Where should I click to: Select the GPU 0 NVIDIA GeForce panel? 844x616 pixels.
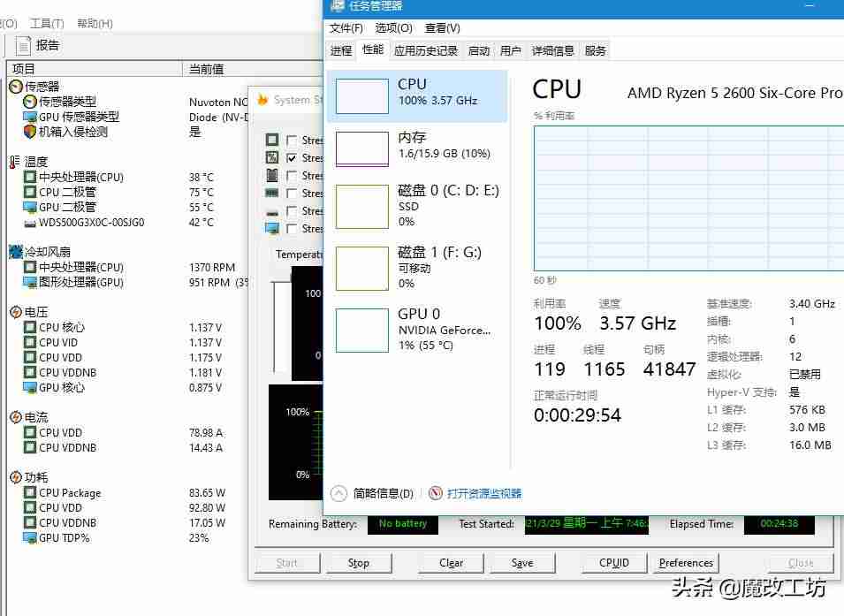(x=418, y=330)
